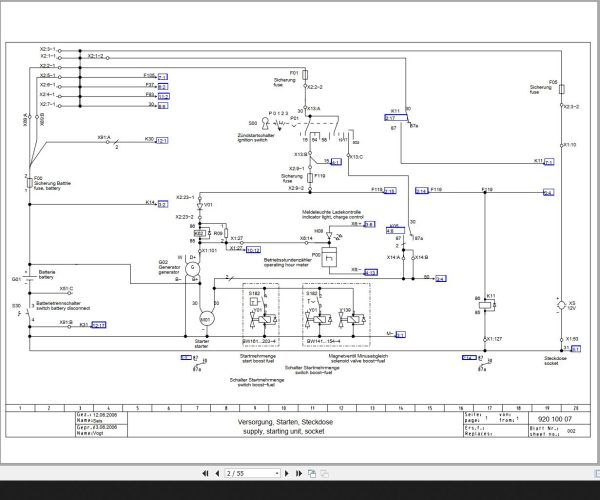600x500 pixels.
Task: Click the greyed-out next-view icon in navigation bar
Action: point(324,474)
